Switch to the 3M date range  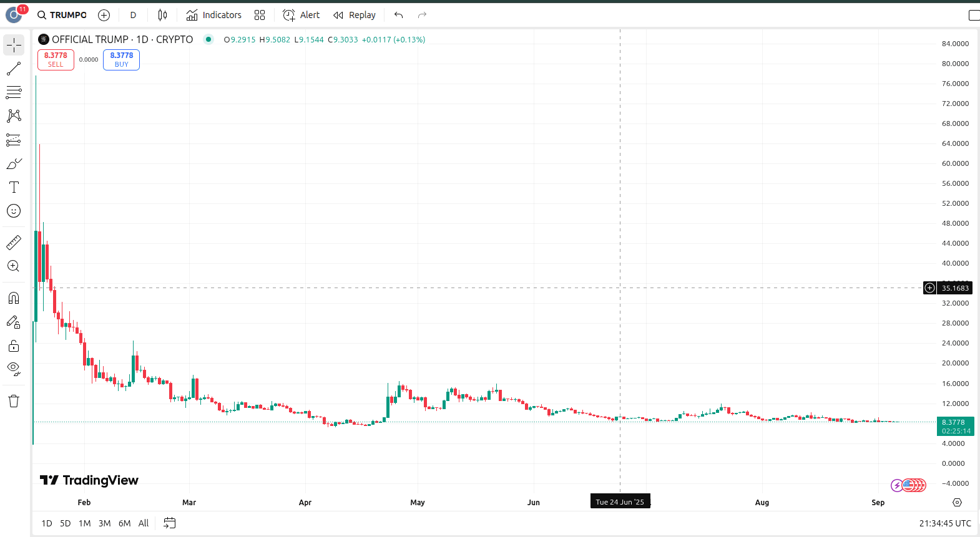[x=105, y=523]
